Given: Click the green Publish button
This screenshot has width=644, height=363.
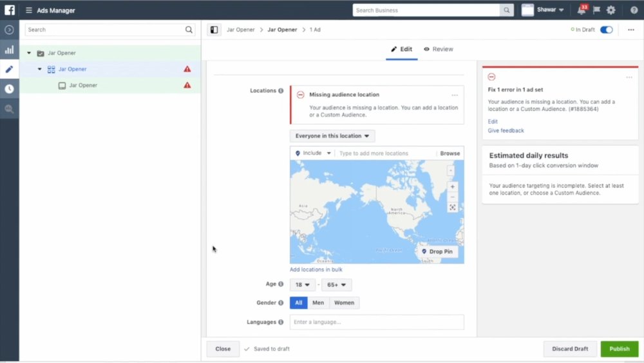Looking at the screenshot, I should pyautogui.click(x=620, y=349).
